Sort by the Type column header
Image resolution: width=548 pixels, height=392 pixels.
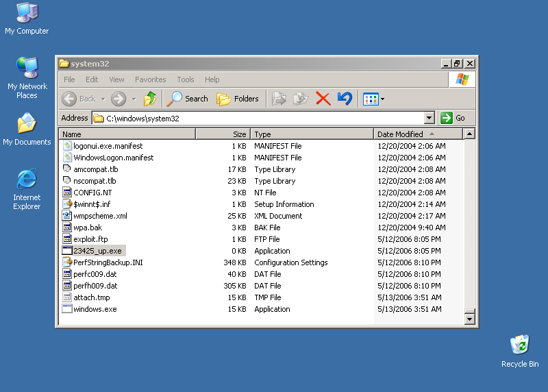coord(312,134)
